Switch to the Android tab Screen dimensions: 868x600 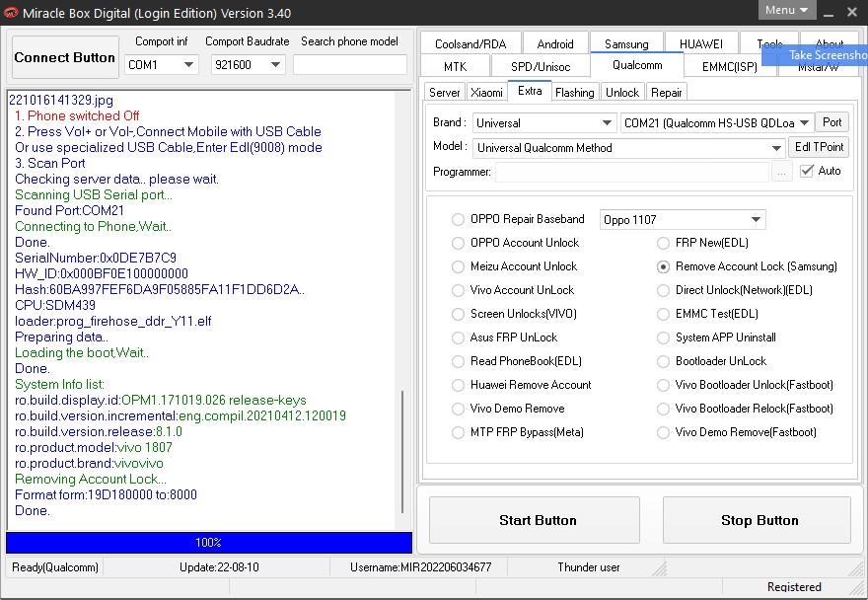[x=555, y=43]
